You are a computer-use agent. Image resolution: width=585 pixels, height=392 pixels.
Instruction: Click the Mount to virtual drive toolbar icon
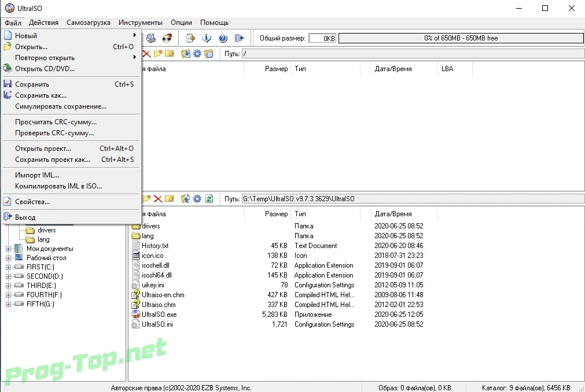(151, 38)
